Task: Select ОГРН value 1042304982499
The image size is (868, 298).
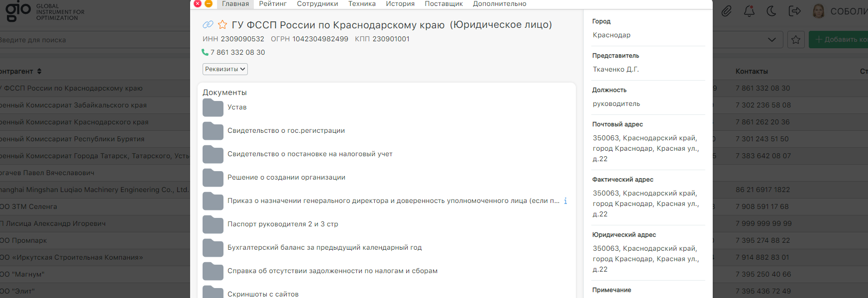Action: (321, 39)
